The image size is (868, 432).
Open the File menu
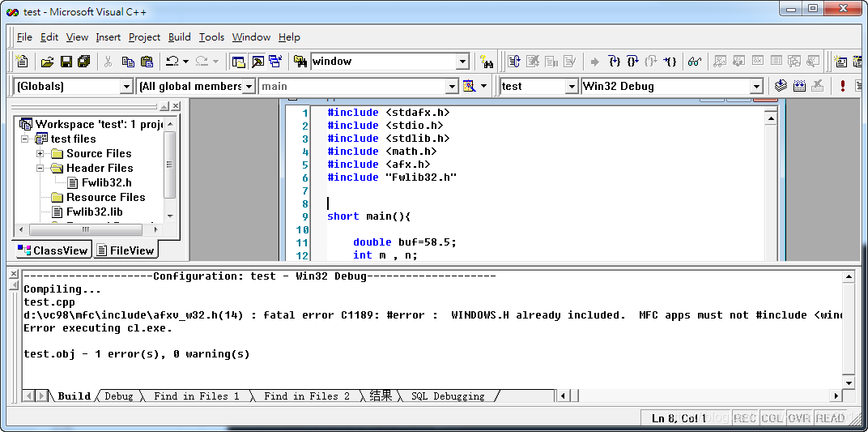pyautogui.click(x=24, y=37)
